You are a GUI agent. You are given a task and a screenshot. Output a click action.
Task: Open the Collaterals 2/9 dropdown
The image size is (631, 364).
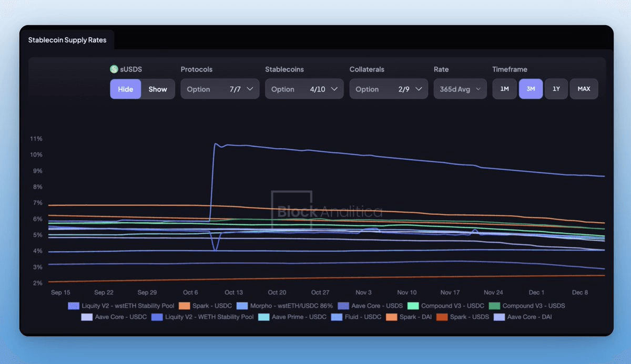tap(389, 89)
